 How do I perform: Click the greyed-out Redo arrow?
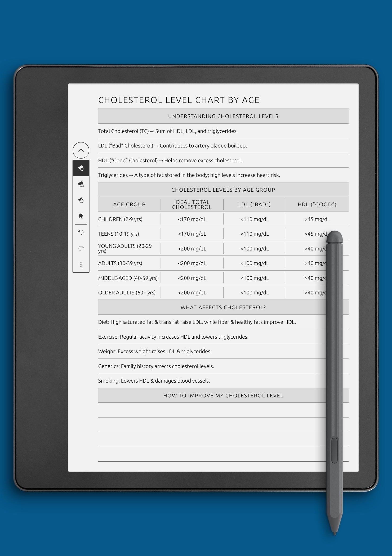pos(81,248)
